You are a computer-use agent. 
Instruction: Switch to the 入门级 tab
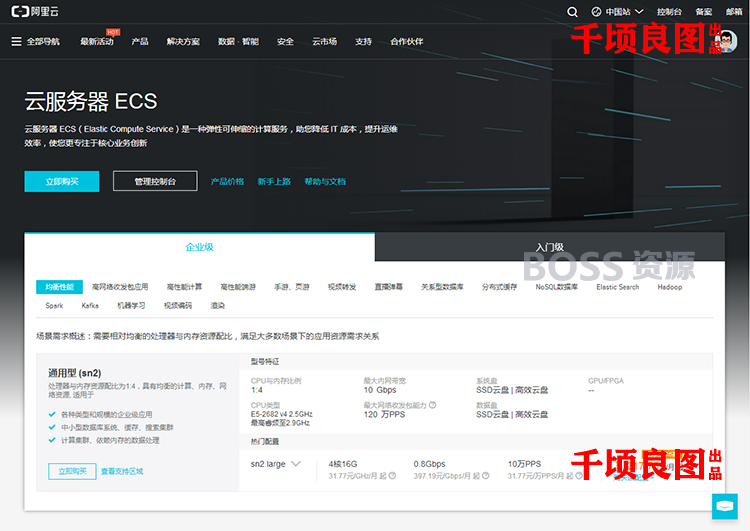550,247
